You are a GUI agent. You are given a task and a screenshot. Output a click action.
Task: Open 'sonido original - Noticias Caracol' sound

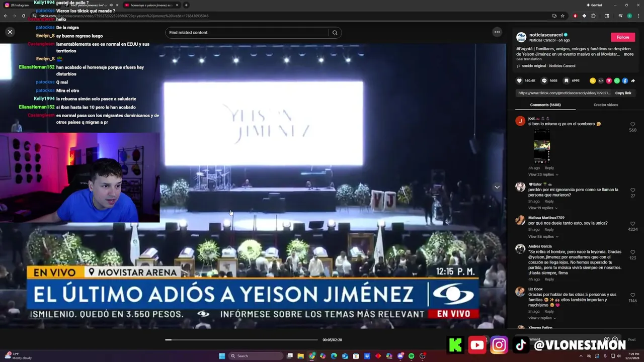point(548,66)
